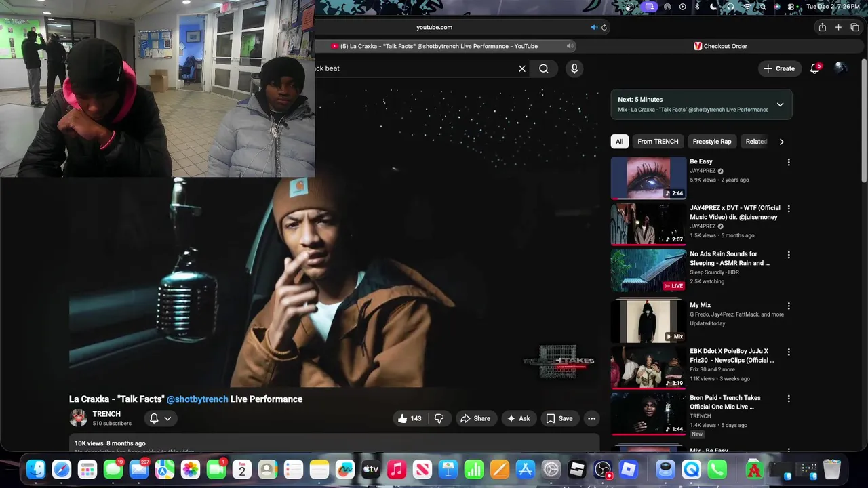Open more actions ellipsis under video
868x488 pixels.
591,418
